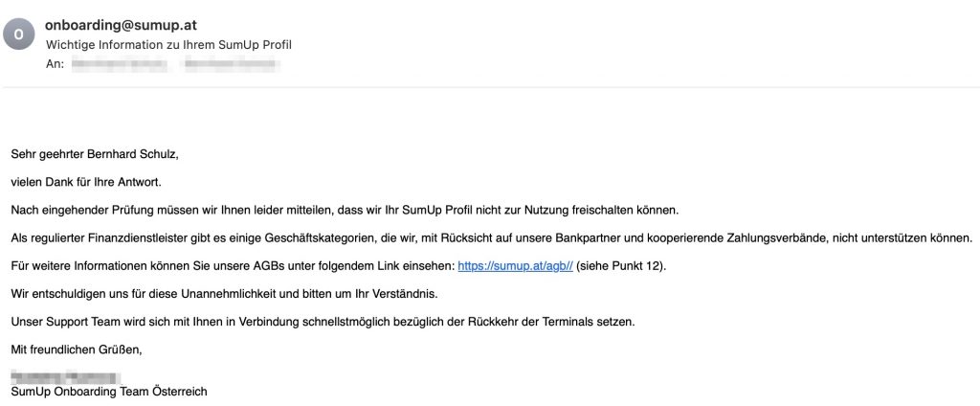
Task: Click the paragraph starting Als regulierter Finanzdienstleister
Action: tap(492, 238)
